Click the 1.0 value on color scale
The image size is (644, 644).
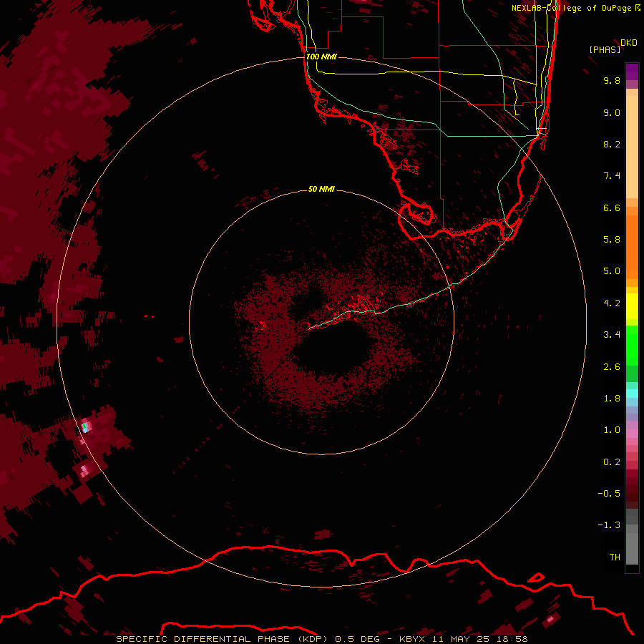point(612,430)
